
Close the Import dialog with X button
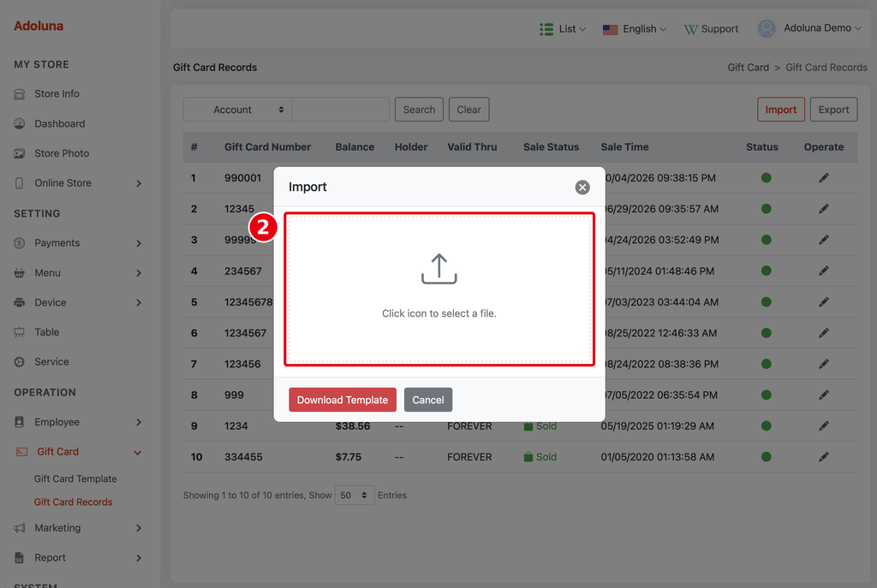pyautogui.click(x=582, y=187)
